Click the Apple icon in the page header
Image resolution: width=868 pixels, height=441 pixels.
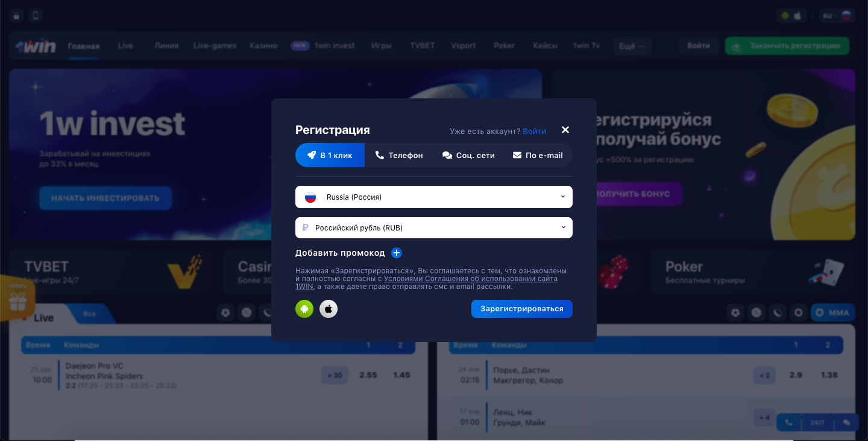pos(797,16)
